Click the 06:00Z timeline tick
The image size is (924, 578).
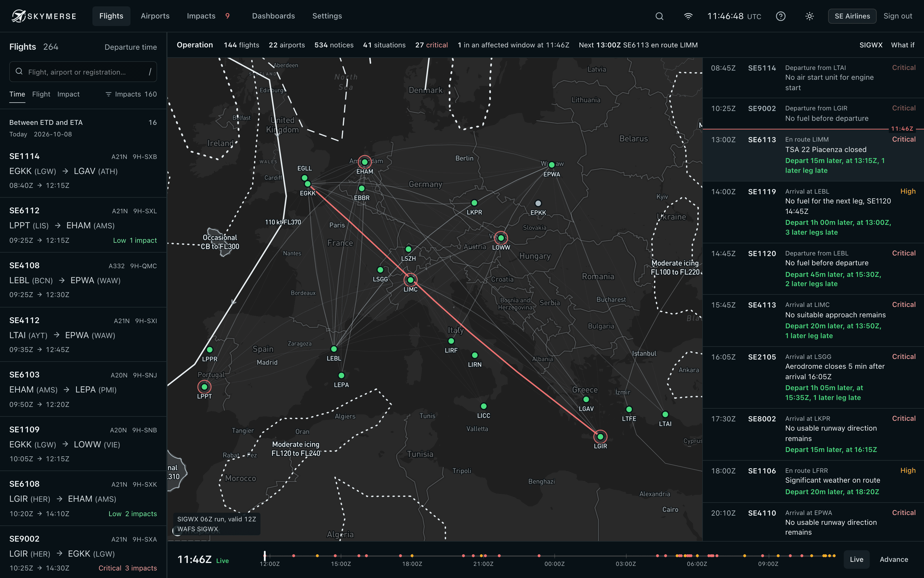[x=697, y=564]
